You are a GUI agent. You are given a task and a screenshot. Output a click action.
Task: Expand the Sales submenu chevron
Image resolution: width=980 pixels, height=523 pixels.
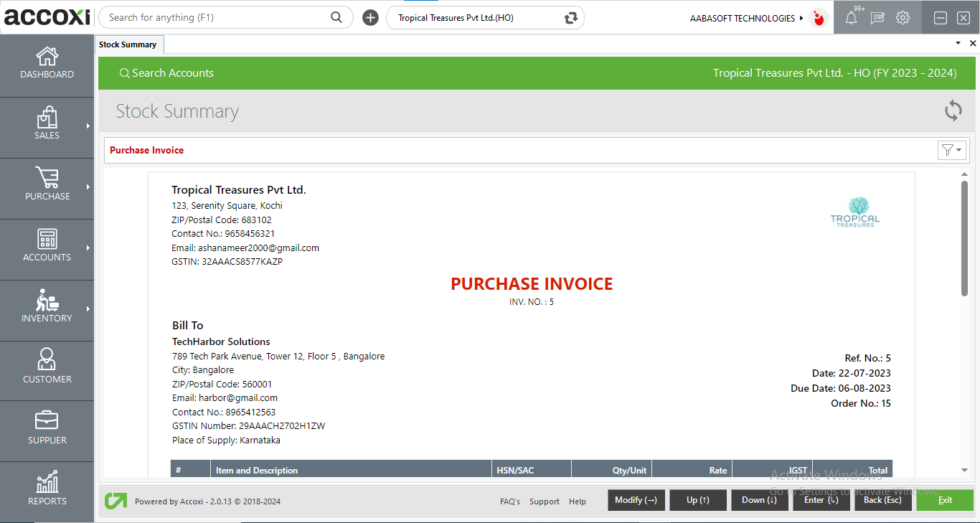coord(89,127)
